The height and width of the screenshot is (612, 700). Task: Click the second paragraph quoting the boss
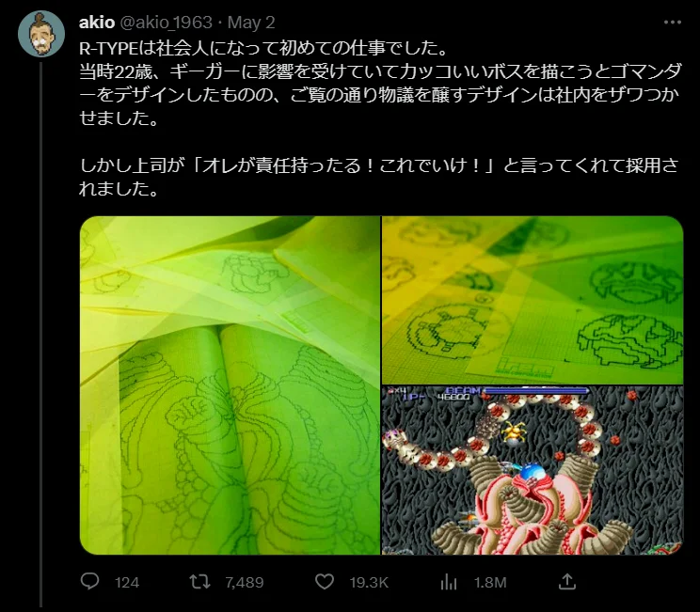point(378,177)
